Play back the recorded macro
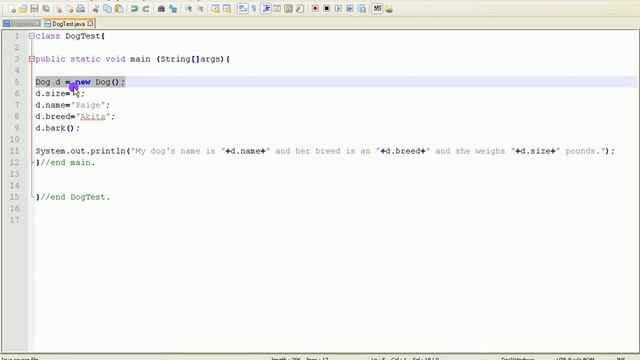640x360 pixels. 338,9
